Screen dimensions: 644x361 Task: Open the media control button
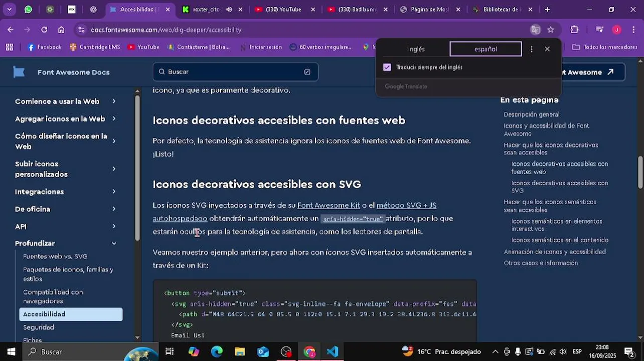pos(599,30)
